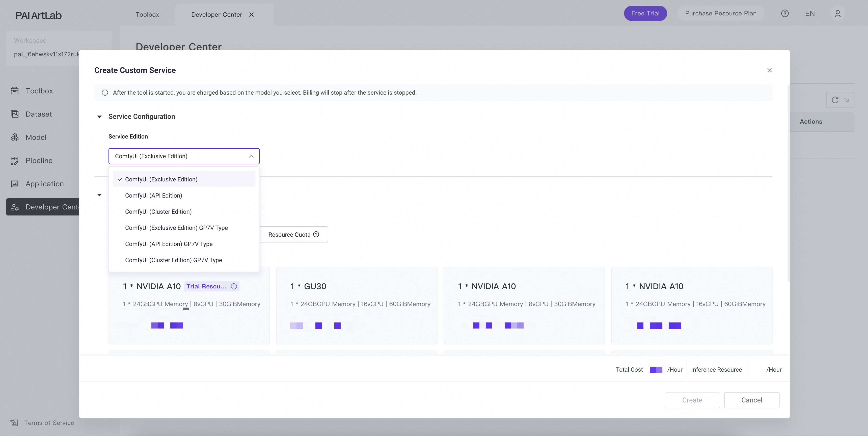Click help icon beside Resource Quota

[316, 234]
